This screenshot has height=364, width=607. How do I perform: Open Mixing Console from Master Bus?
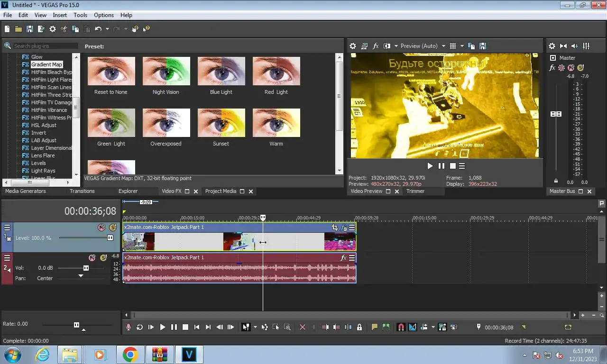[586, 46]
